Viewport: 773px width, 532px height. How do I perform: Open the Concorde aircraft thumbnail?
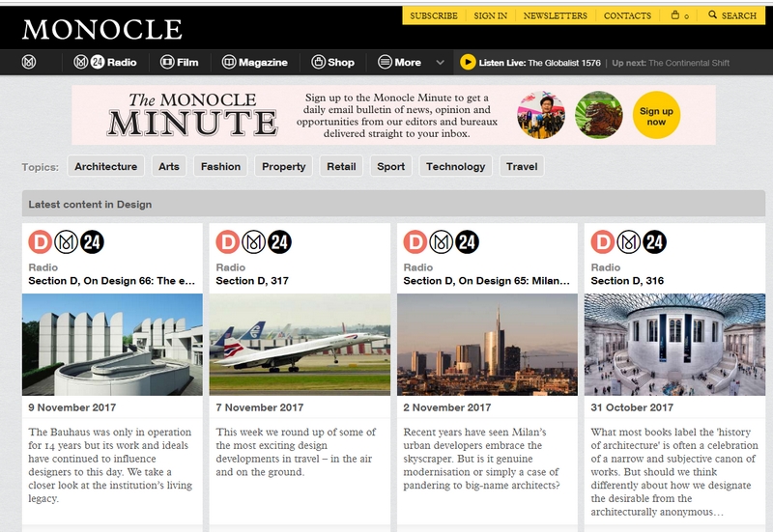[300, 345]
